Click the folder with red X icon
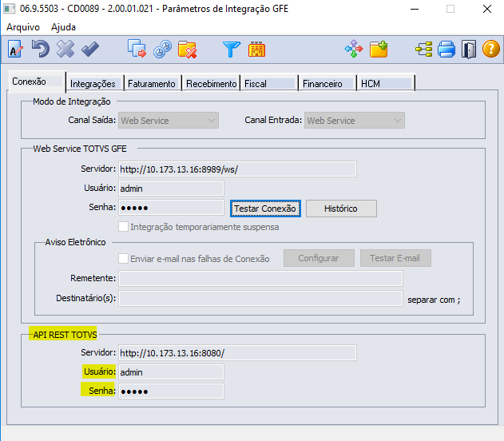504x441 pixels. pyautogui.click(x=187, y=50)
